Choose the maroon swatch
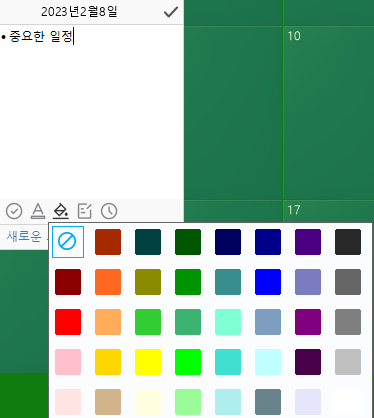 tap(68, 282)
